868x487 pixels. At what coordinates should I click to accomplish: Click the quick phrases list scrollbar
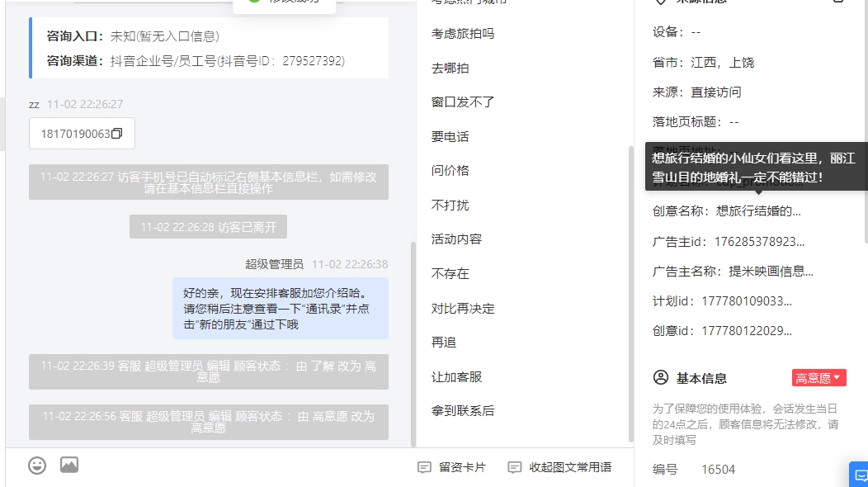630,294
